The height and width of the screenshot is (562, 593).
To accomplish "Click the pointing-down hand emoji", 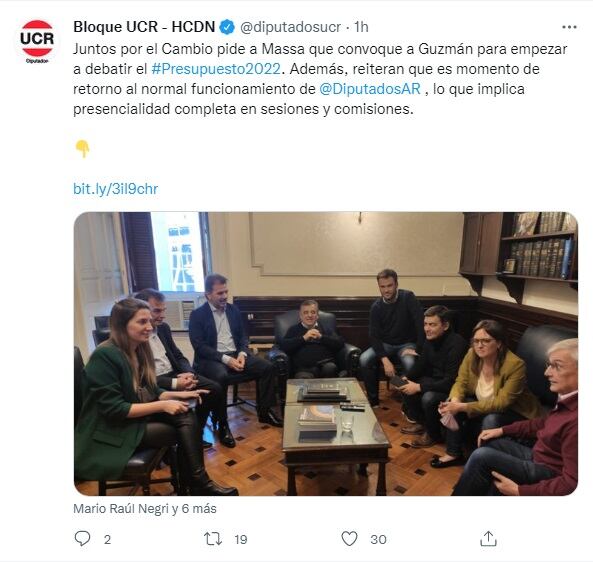I will click(x=82, y=149).
